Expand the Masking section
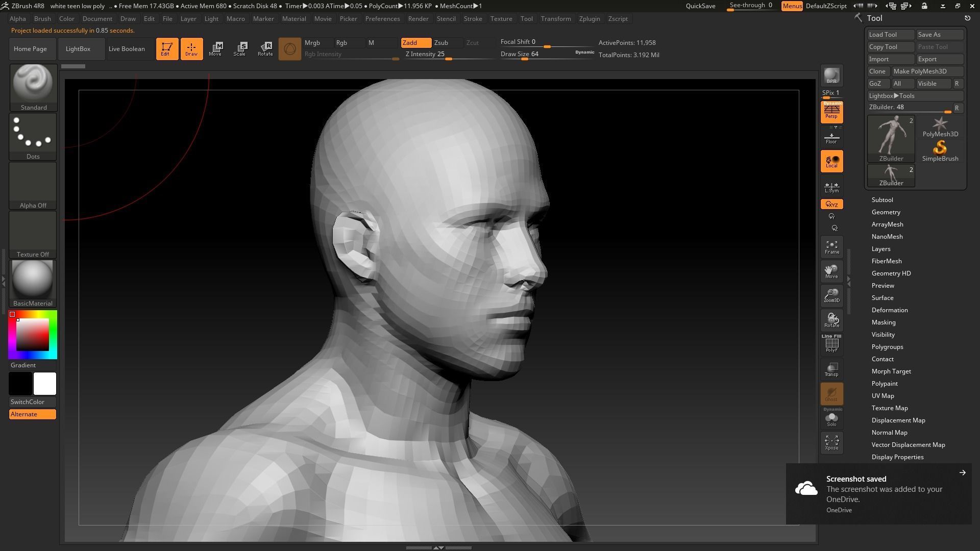 coord(883,322)
